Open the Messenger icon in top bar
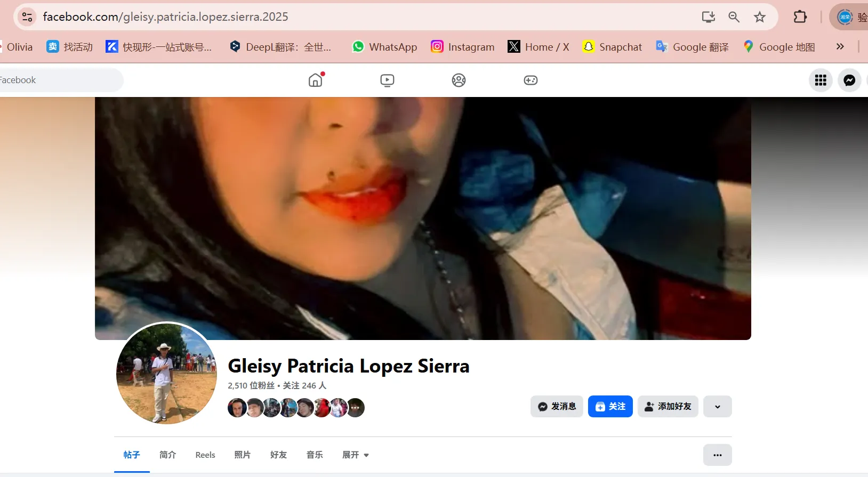The height and width of the screenshot is (477, 868). 849,80
